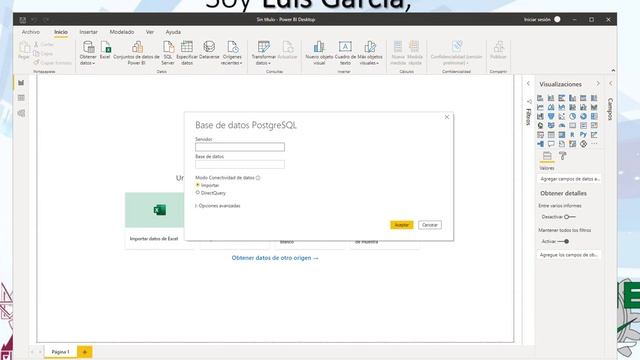Open the Format paint roller tab icon
The height and width of the screenshot is (360, 640).
point(563,156)
